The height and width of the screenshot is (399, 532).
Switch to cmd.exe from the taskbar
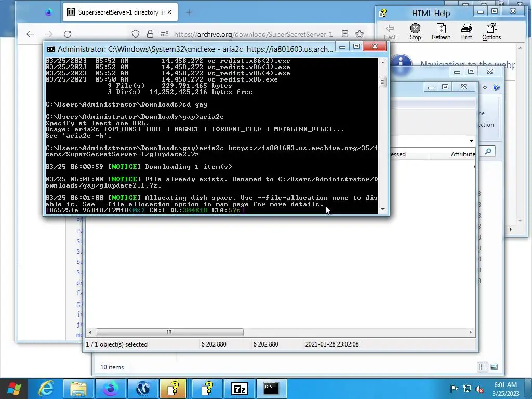click(x=271, y=389)
